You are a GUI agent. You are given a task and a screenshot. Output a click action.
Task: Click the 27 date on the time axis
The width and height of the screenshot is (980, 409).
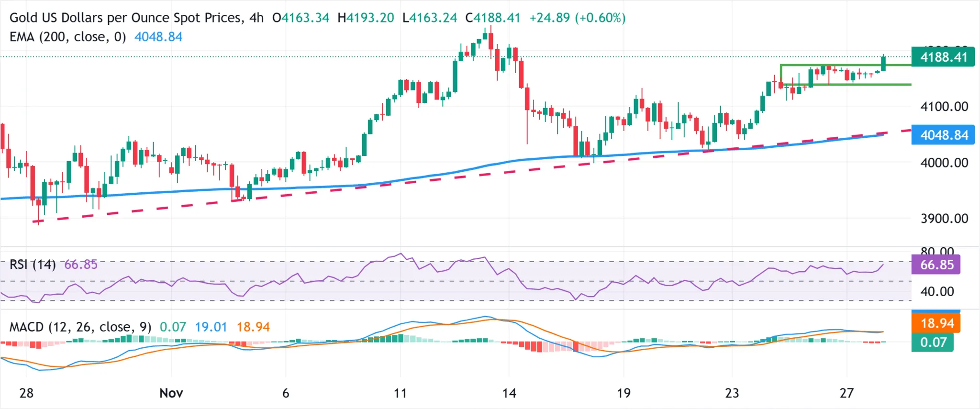846,393
